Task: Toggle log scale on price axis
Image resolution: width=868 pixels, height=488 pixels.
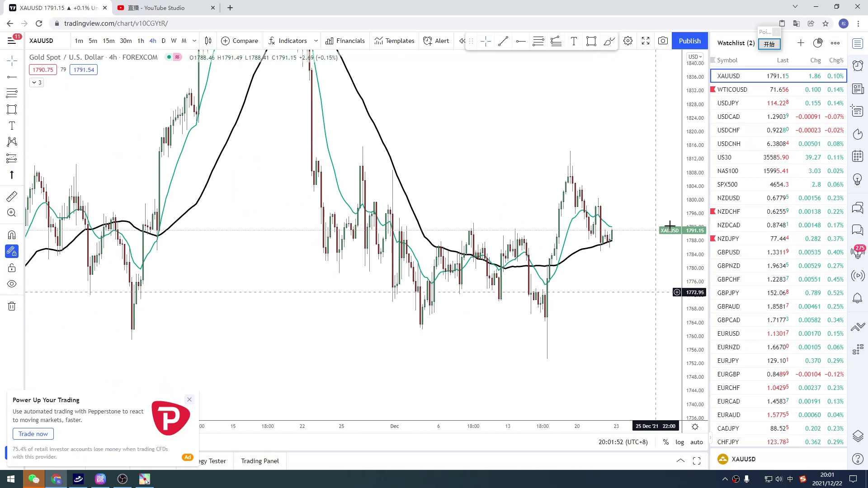Action: tap(679, 442)
